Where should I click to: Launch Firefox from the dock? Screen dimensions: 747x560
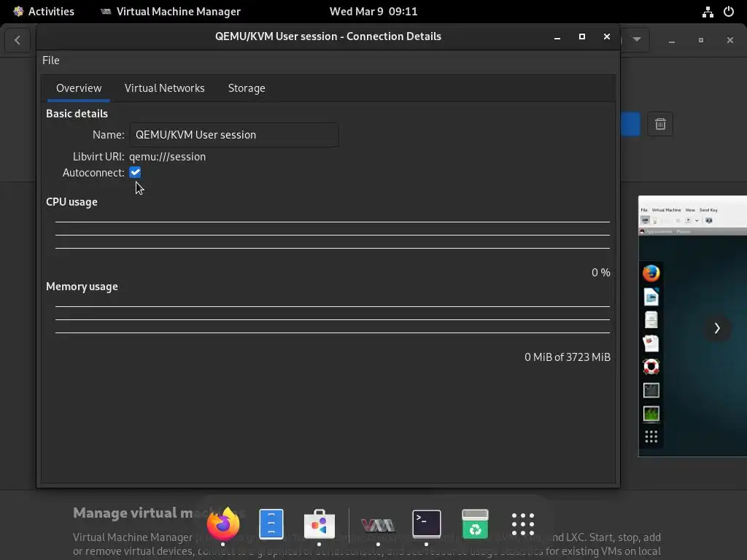pyautogui.click(x=223, y=524)
